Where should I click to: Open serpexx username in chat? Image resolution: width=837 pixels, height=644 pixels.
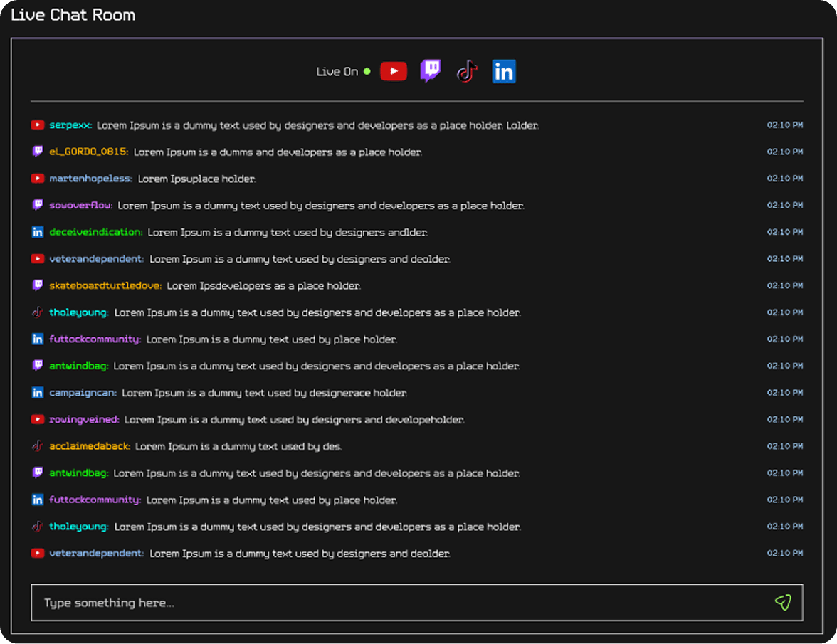click(70, 125)
